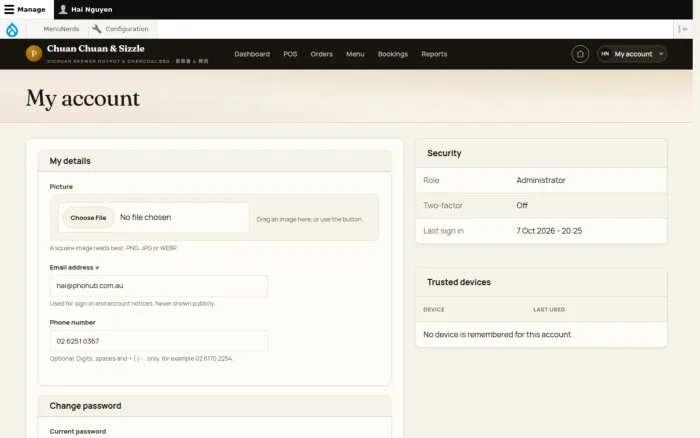Click the 'No device is remembered' message
The height and width of the screenshot is (438, 700).
tap(498, 334)
